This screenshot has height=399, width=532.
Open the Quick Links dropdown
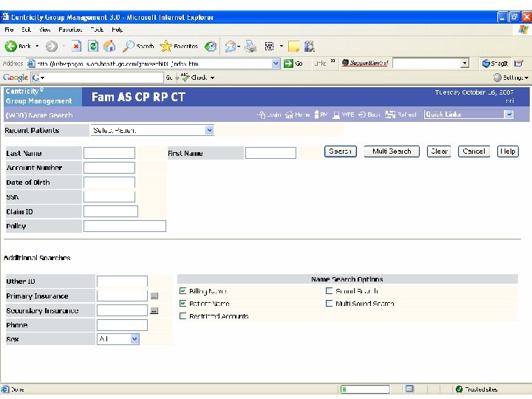(468, 115)
